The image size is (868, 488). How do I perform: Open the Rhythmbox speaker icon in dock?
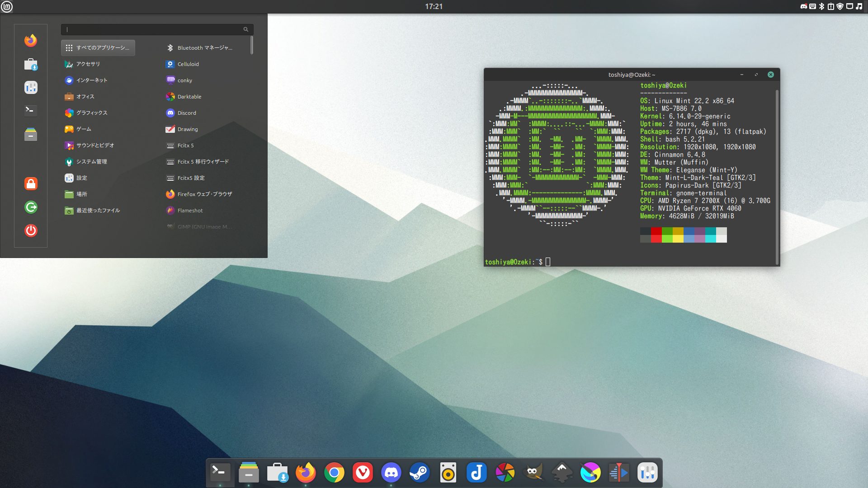coord(448,473)
